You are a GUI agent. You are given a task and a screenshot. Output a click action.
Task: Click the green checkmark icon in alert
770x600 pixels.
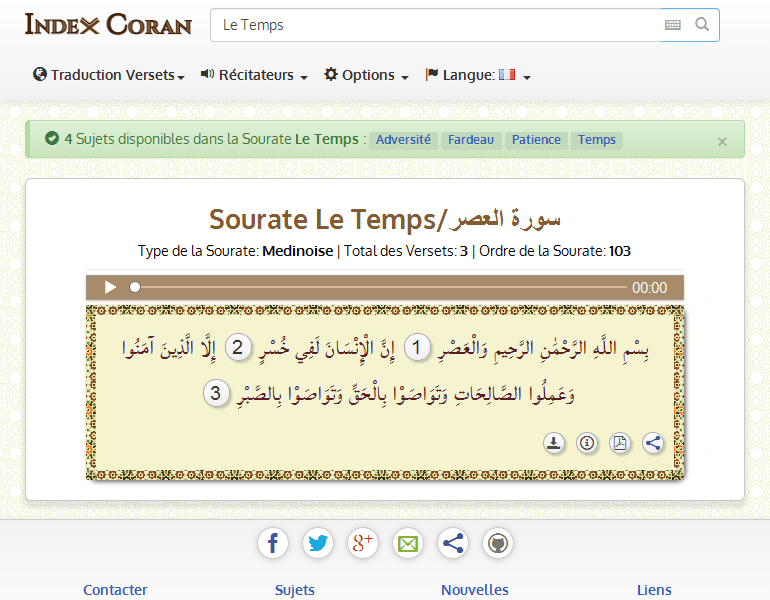click(52, 138)
